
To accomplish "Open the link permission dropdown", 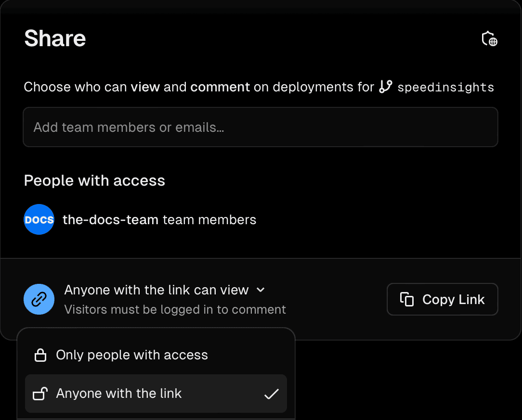I will point(157,290).
